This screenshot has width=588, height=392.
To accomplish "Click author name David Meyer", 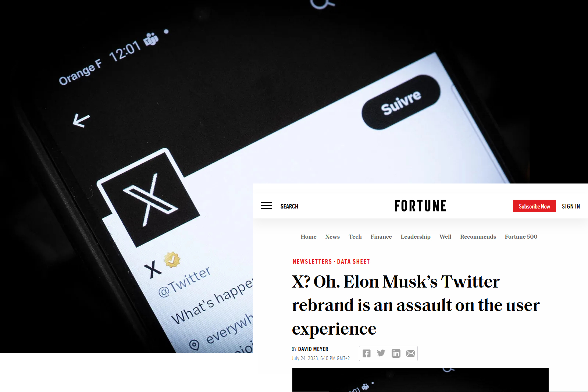I will coord(313,349).
